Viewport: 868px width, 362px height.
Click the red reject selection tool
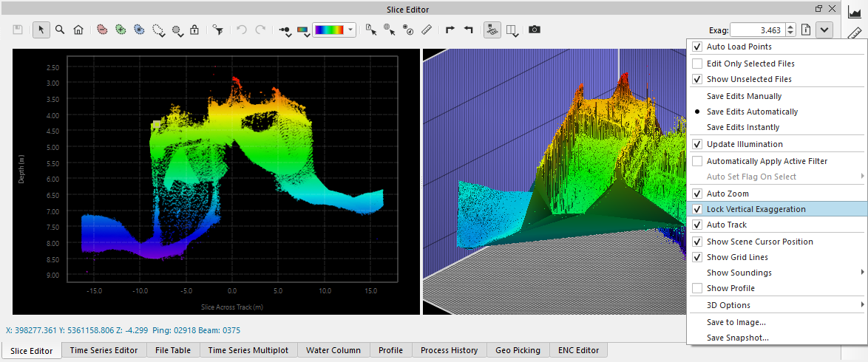coord(102,30)
